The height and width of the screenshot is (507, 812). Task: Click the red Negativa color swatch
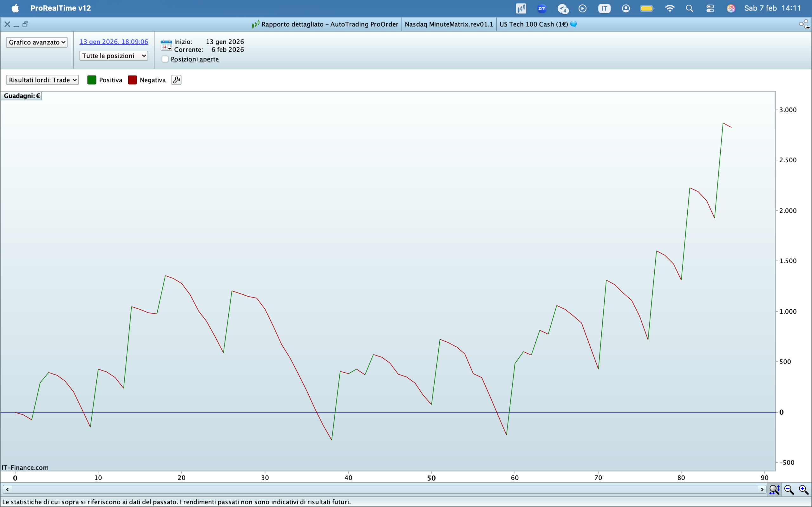[133, 80]
